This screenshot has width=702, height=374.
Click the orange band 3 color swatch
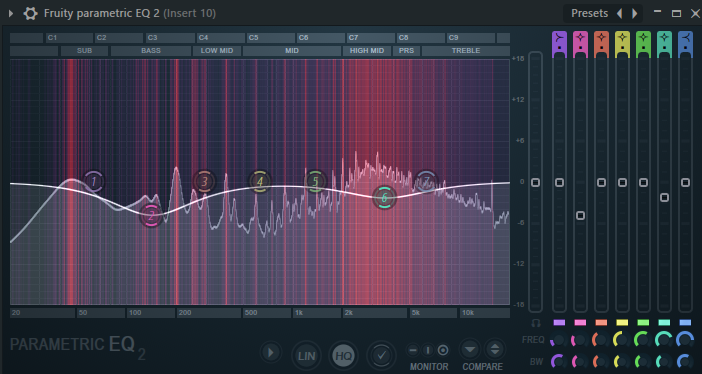[x=601, y=322]
